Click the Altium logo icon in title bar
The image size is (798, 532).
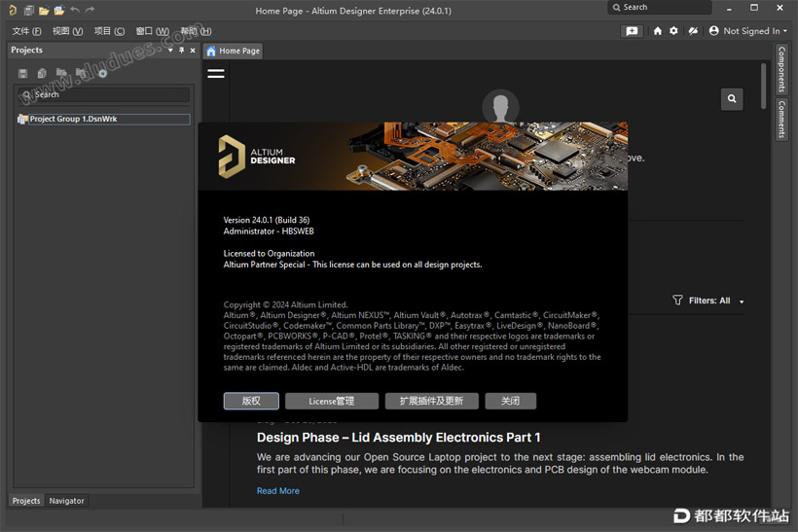[x=13, y=10]
